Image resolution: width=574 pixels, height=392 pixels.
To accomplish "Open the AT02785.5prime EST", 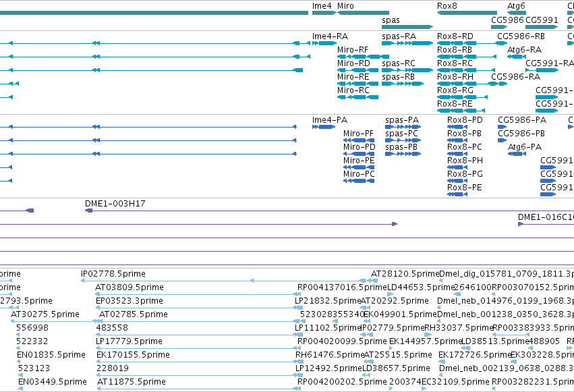I will 198,321.
